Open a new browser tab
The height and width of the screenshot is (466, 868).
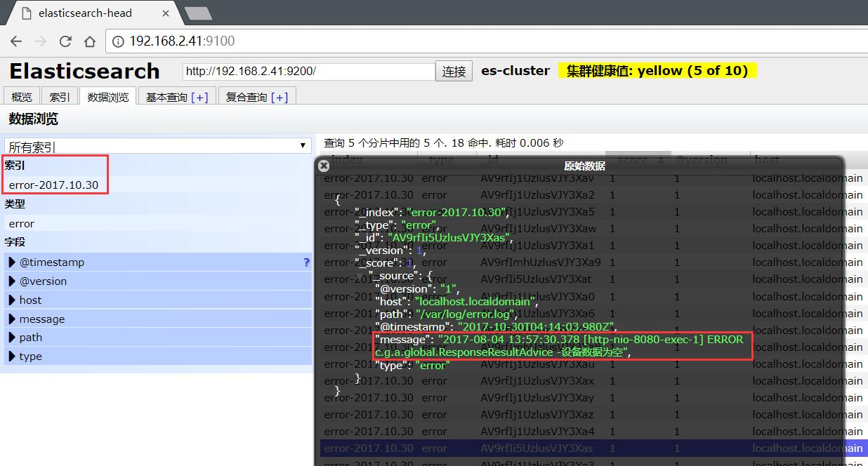(198, 13)
